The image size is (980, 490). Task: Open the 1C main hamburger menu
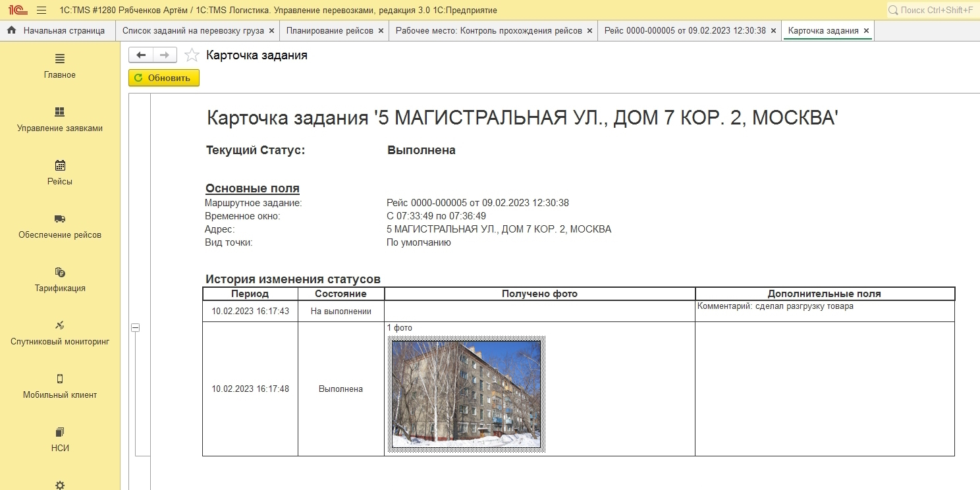pos(41,11)
